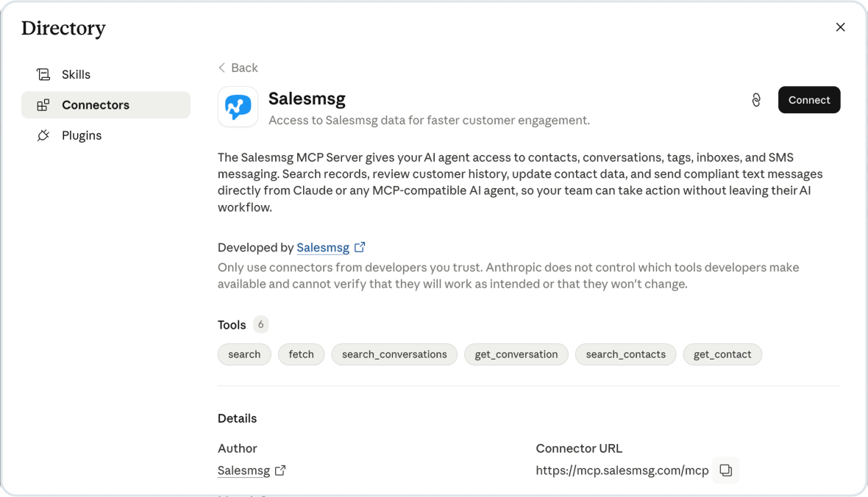Click the back chevron arrow
This screenshot has height=497, width=868.
click(222, 68)
